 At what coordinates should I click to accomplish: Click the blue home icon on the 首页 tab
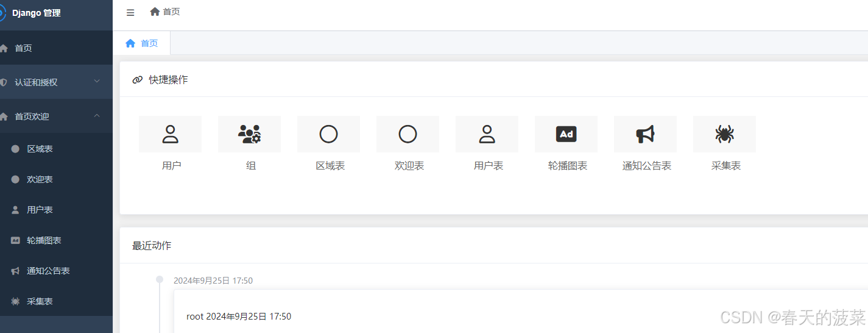coord(130,43)
